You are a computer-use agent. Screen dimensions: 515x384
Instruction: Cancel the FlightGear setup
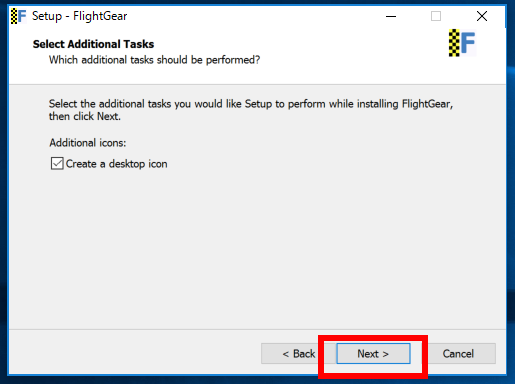pos(458,353)
